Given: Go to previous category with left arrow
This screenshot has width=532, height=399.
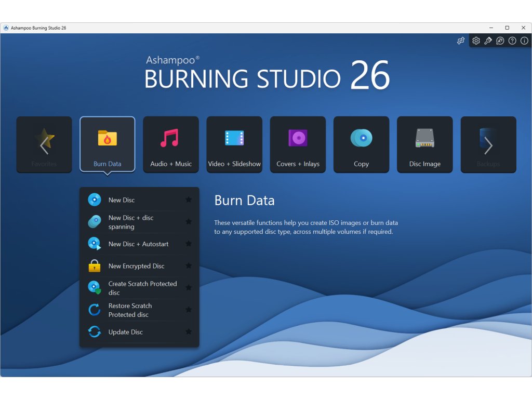Looking at the screenshot, I should [44, 144].
